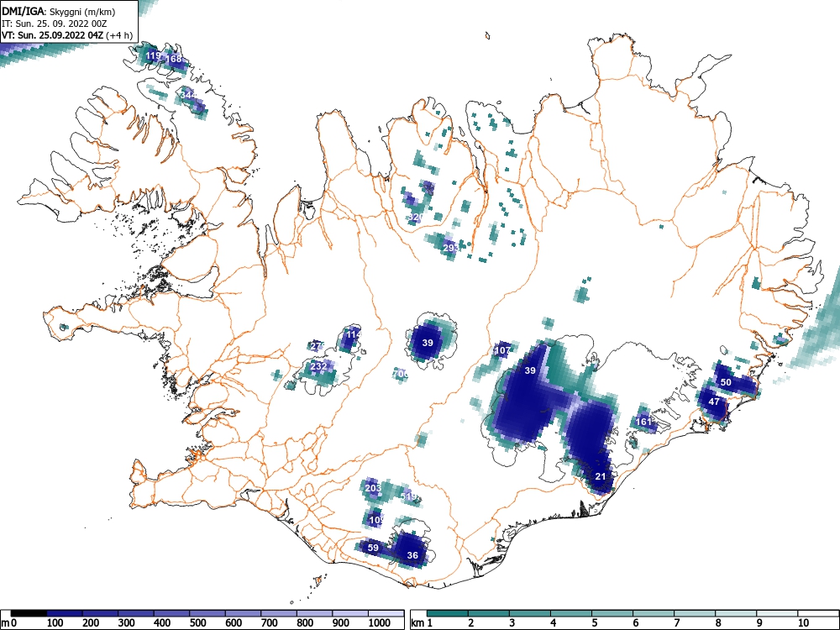Viewport: 840px width, 630px height.
Task: Click the pale teal swatch between 8 and 9 km
Action: [x=736, y=613]
